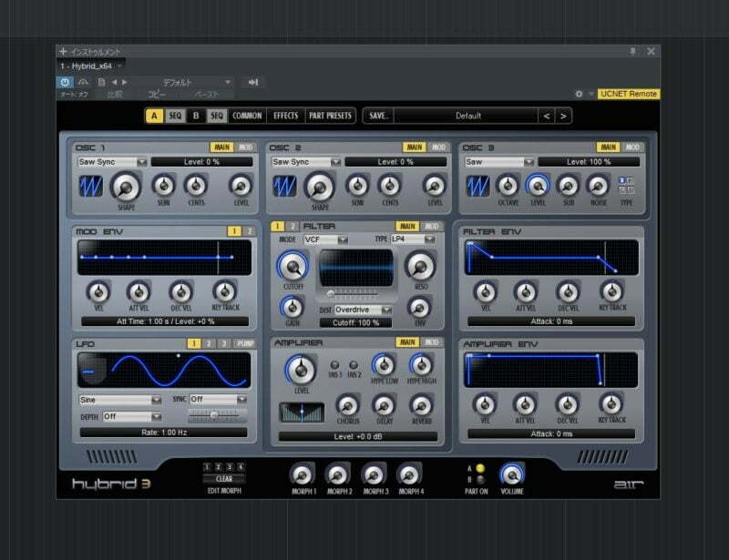Click the Default preset name field
729x560 pixels.
[x=467, y=116]
